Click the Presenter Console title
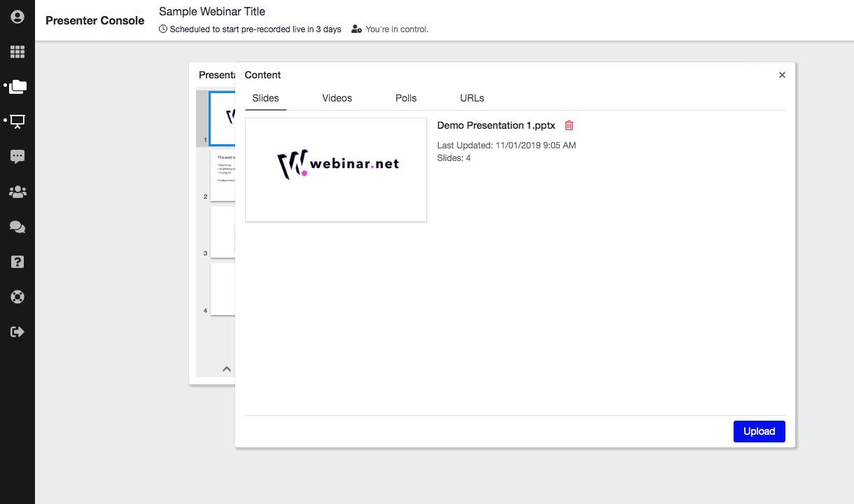The image size is (854, 504). [x=95, y=20]
